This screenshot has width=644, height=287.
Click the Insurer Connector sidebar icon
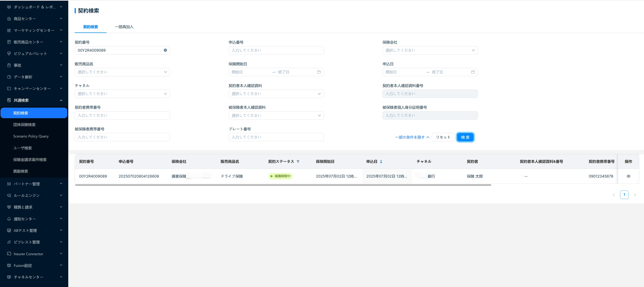tap(9, 254)
